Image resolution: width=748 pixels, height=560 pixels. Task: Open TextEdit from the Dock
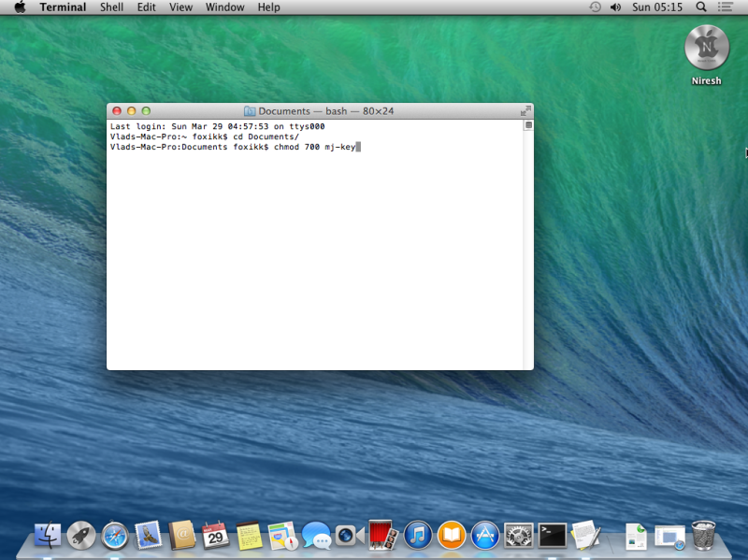pyautogui.click(x=586, y=535)
